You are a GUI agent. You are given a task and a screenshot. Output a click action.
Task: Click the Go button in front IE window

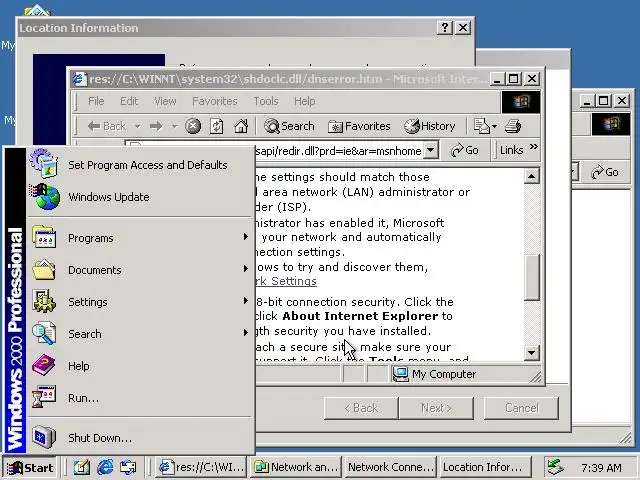click(464, 150)
